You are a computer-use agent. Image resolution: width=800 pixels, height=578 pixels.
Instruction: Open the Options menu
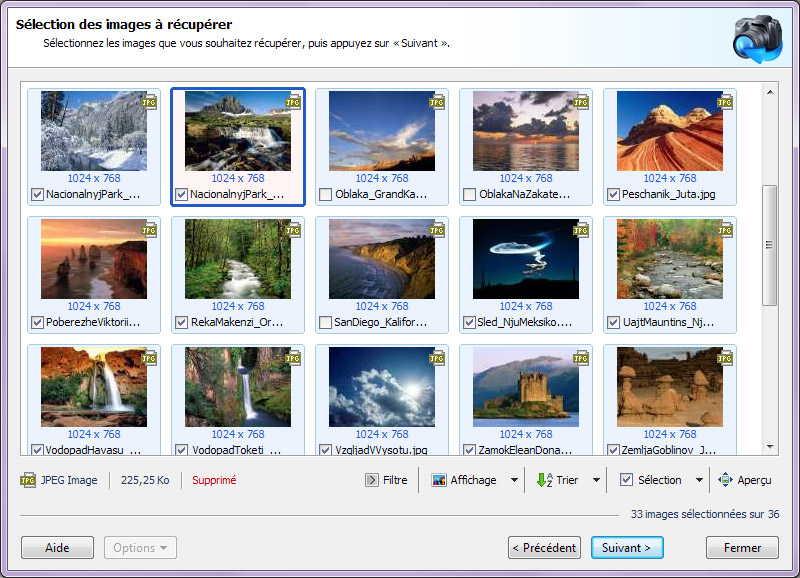pyautogui.click(x=139, y=548)
